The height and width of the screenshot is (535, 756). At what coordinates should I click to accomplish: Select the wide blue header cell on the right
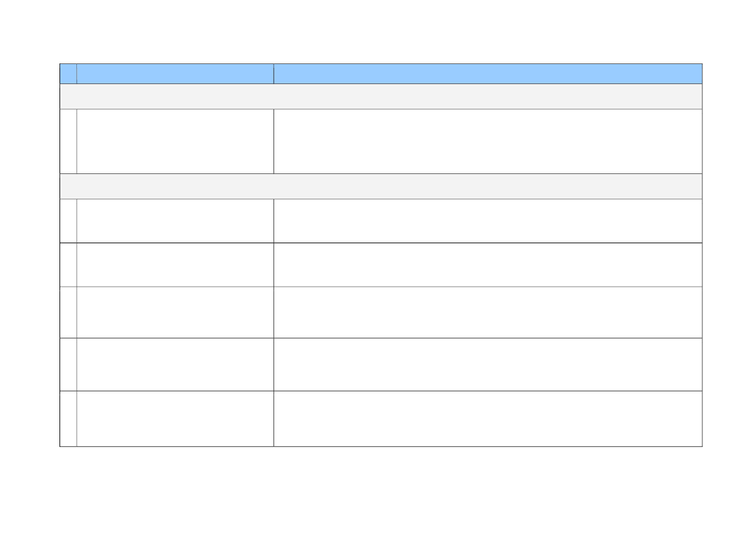point(488,74)
